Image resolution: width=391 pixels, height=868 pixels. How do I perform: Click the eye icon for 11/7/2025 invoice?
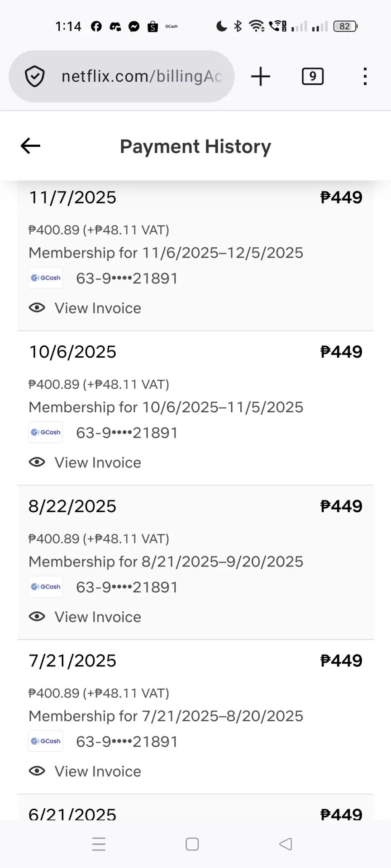37,308
